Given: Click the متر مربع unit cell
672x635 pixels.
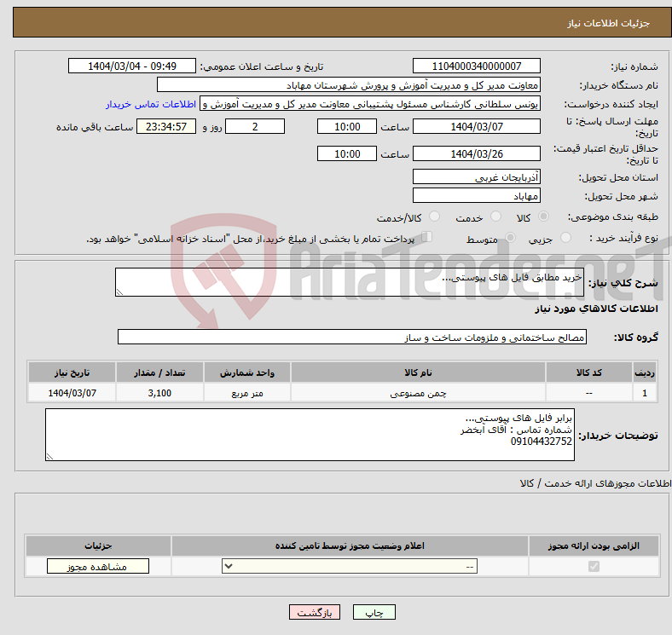Looking at the screenshot, I should [247, 393].
